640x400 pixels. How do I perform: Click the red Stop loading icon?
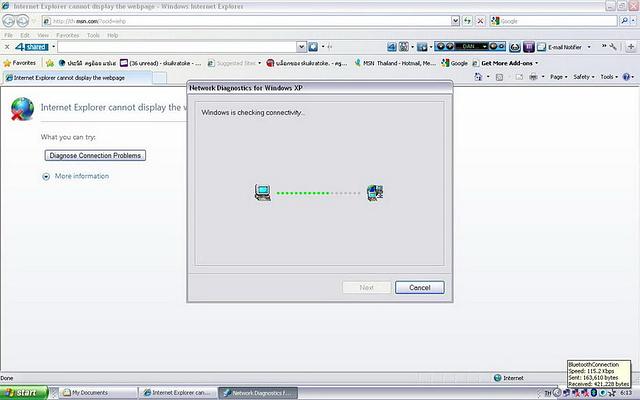480,21
